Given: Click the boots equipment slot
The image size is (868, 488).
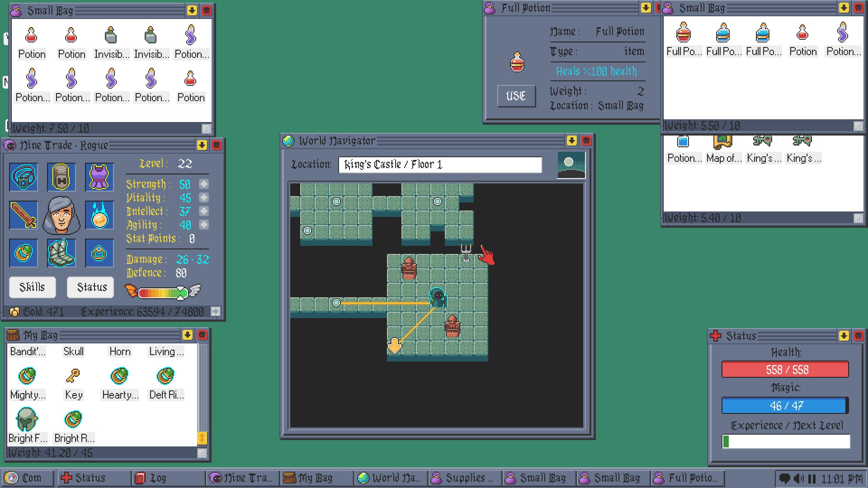Looking at the screenshot, I should (x=61, y=253).
